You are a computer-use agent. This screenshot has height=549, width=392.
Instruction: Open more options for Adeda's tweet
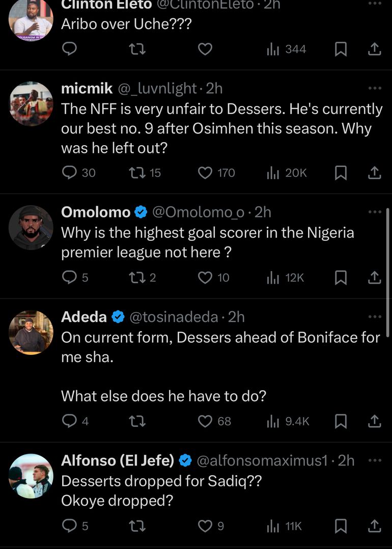point(375,317)
